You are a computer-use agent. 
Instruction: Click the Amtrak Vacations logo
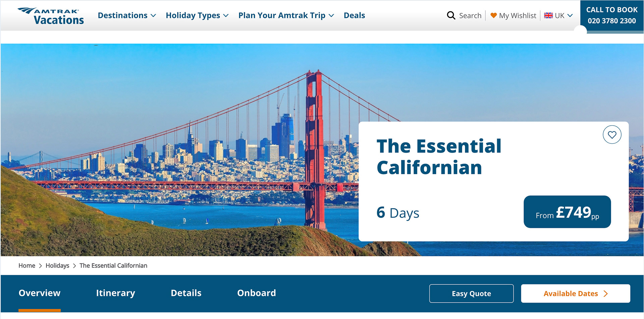tap(50, 15)
